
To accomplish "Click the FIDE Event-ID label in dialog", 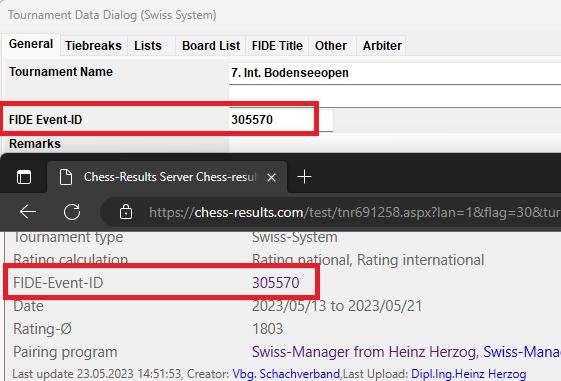I will [45, 120].
